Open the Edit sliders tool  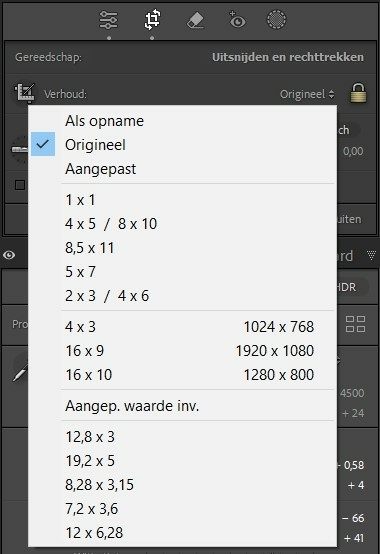point(108,20)
